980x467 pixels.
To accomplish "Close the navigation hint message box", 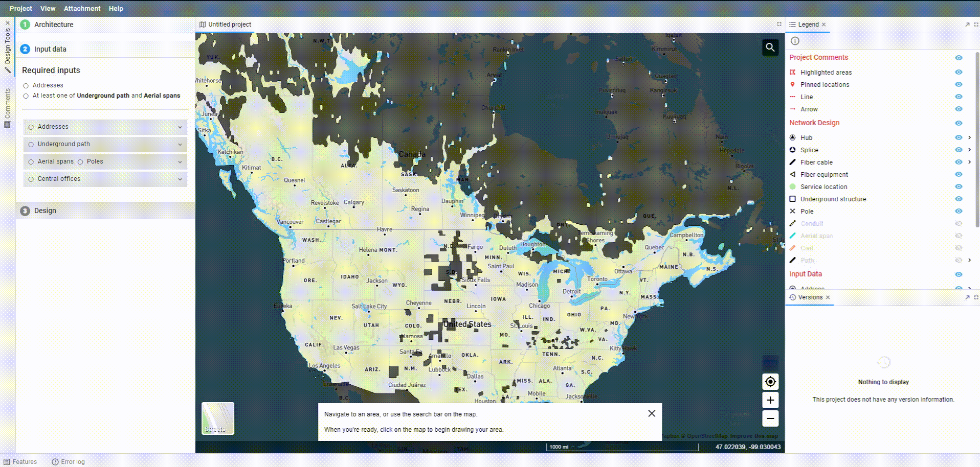I will point(652,413).
